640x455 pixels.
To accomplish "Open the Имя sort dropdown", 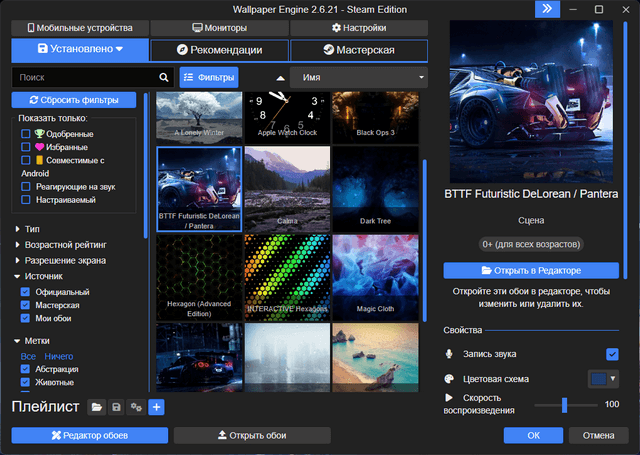I will (357, 77).
